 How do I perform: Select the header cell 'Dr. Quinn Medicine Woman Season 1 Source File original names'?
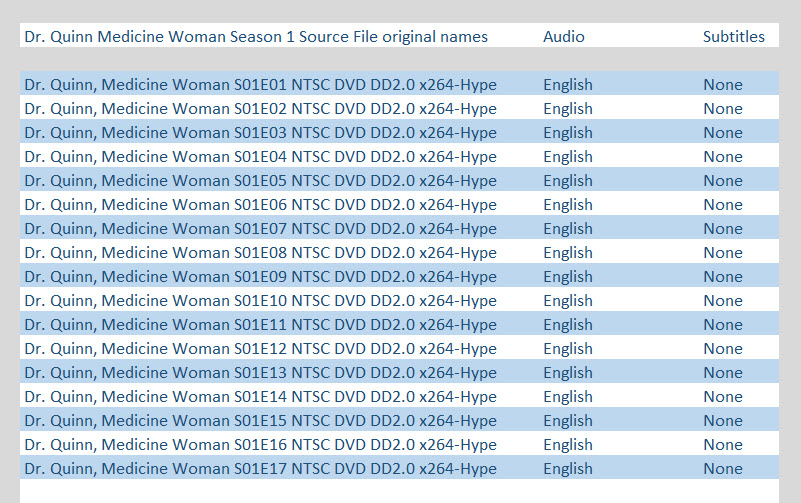pos(256,37)
